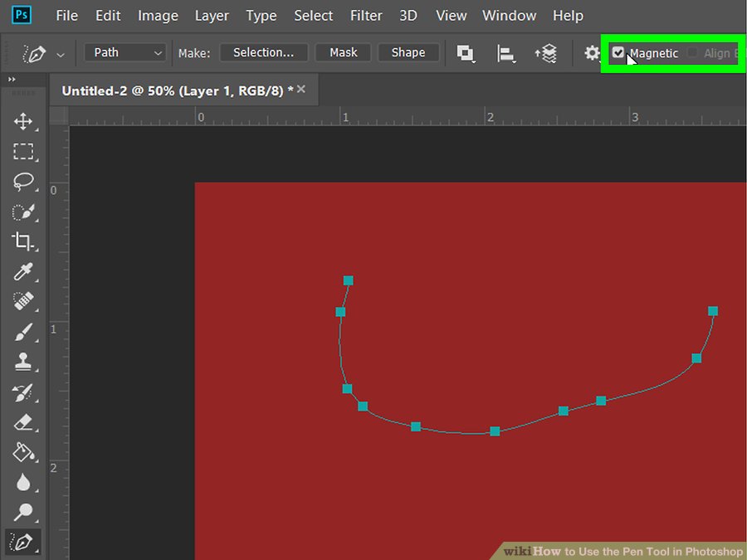Open the pen options gear menu
This screenshot has width=747, height=560.
pos(592,53)
